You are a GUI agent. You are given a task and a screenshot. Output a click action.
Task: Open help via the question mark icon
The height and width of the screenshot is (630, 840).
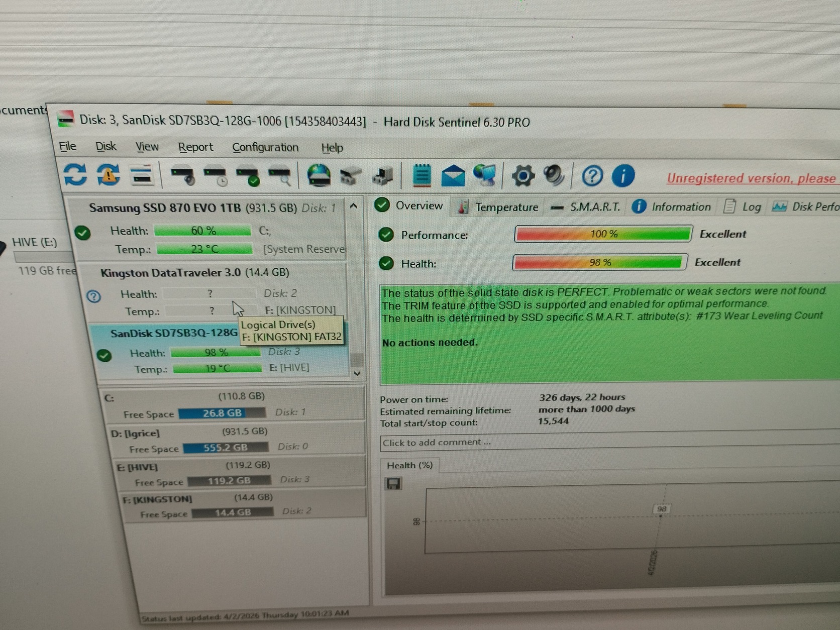tap(592, 176)
